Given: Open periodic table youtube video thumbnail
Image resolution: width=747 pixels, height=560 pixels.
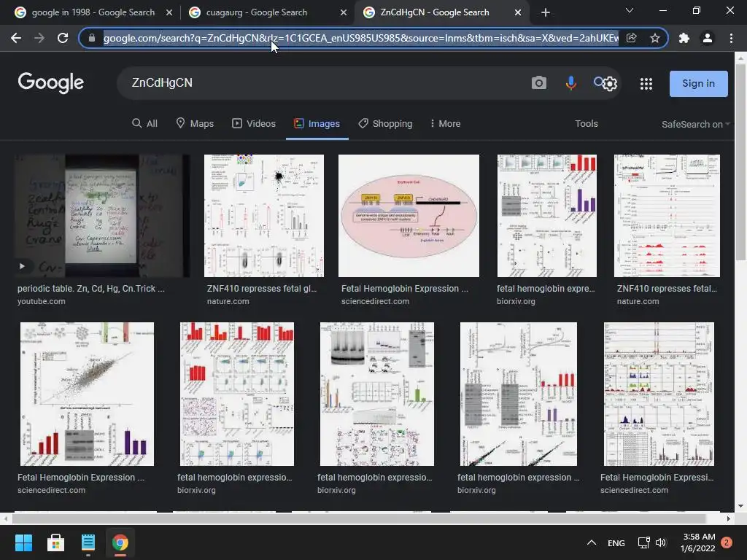Looking at the screenshot, I should 102,216.
